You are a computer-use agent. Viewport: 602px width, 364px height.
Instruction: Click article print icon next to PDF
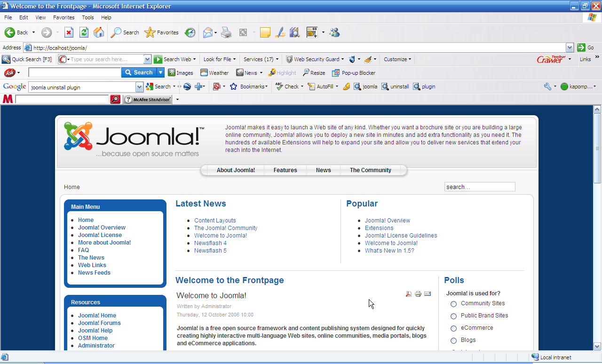click(x=418, y=294)
